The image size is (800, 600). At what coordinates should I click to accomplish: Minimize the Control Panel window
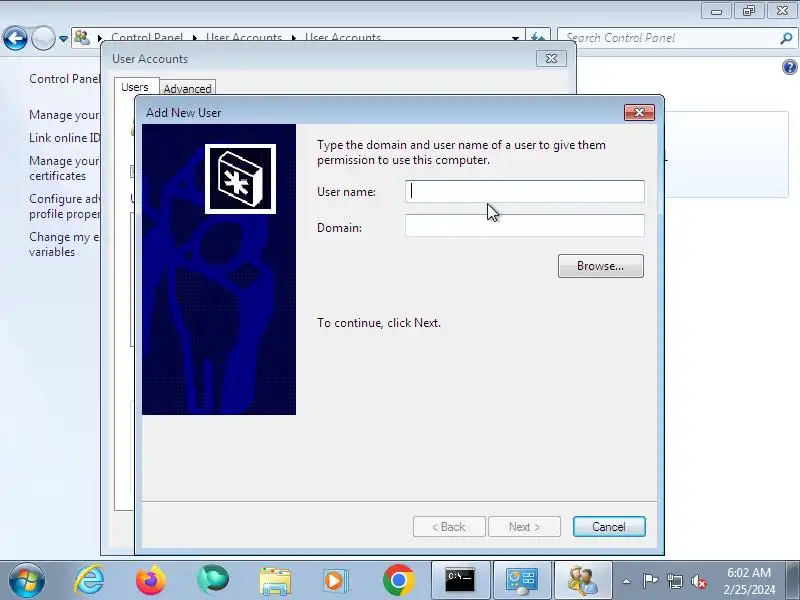(x=716, y=11)
